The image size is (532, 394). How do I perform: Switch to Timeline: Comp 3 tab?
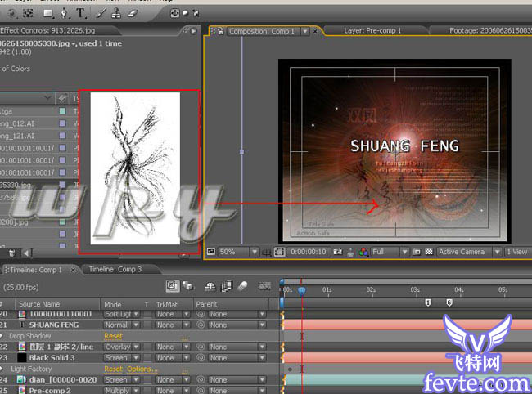coord(115,269)
